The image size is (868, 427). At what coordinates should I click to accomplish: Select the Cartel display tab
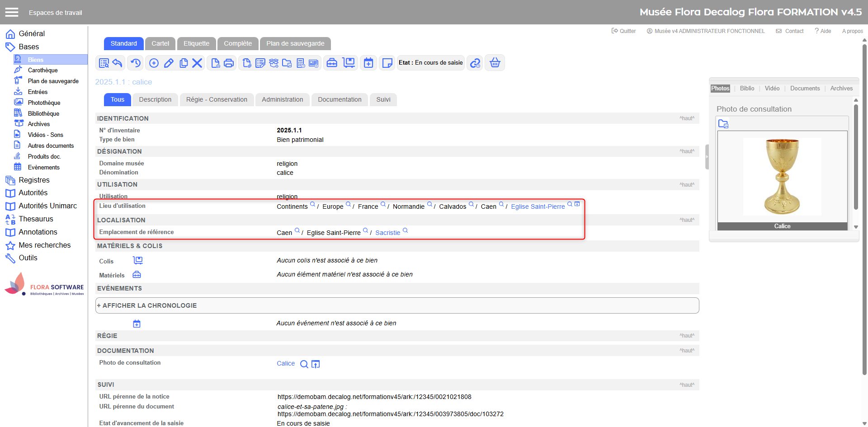(x=160, y=43)
